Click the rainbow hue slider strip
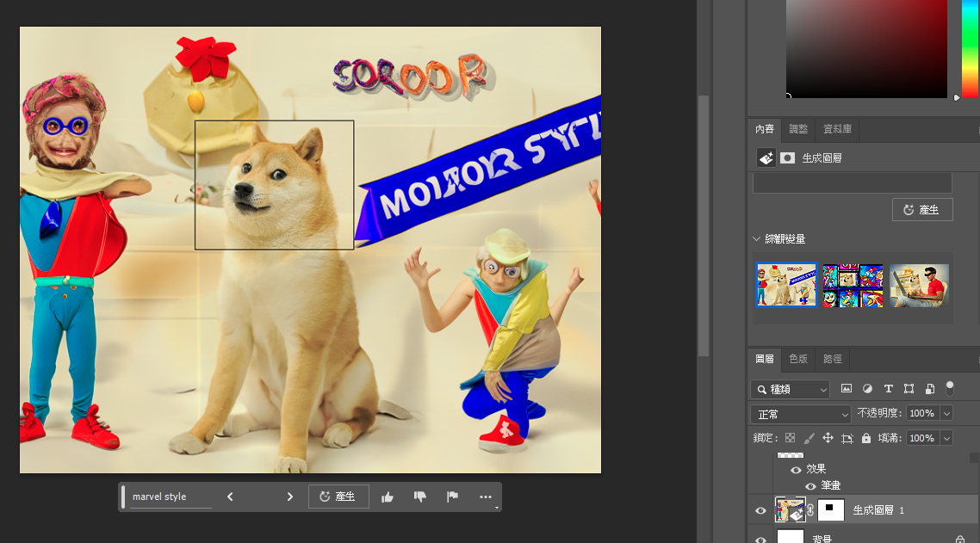 (970, 49)
